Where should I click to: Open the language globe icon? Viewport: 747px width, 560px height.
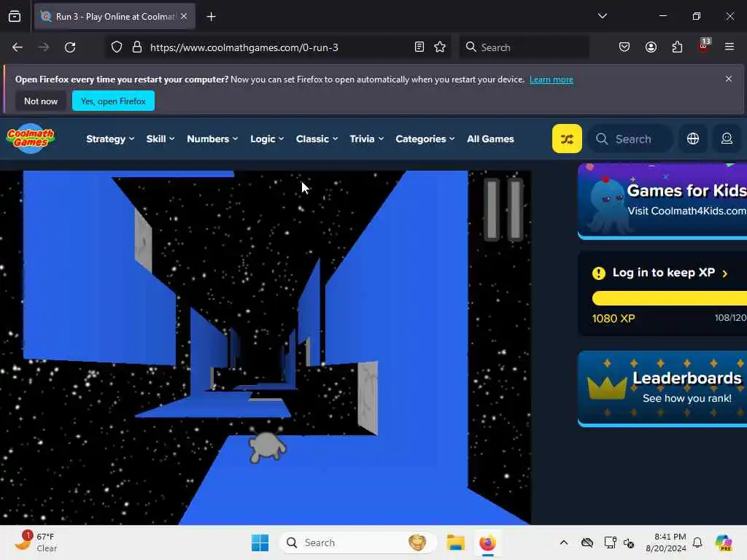point(693,139)
